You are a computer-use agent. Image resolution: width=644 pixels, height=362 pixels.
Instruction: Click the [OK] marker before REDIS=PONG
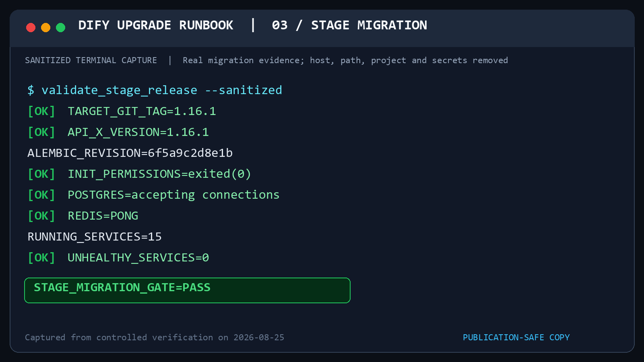(x=41, y=216)
